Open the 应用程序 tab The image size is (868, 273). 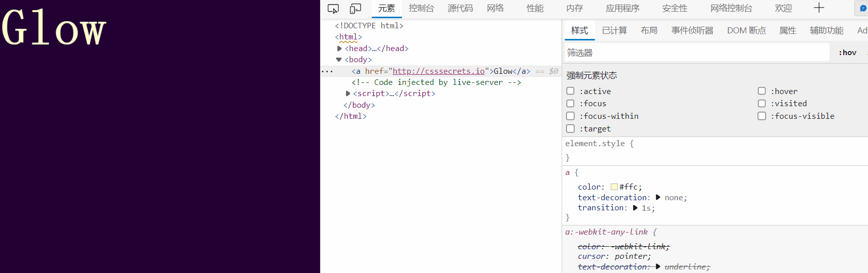point(622,8)
